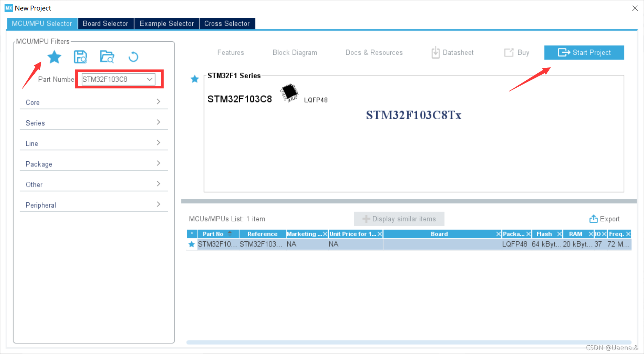The height and width of the screenshot is (354, 644).
Task: Remove the RAM column with its X
Action: point(591,234)
